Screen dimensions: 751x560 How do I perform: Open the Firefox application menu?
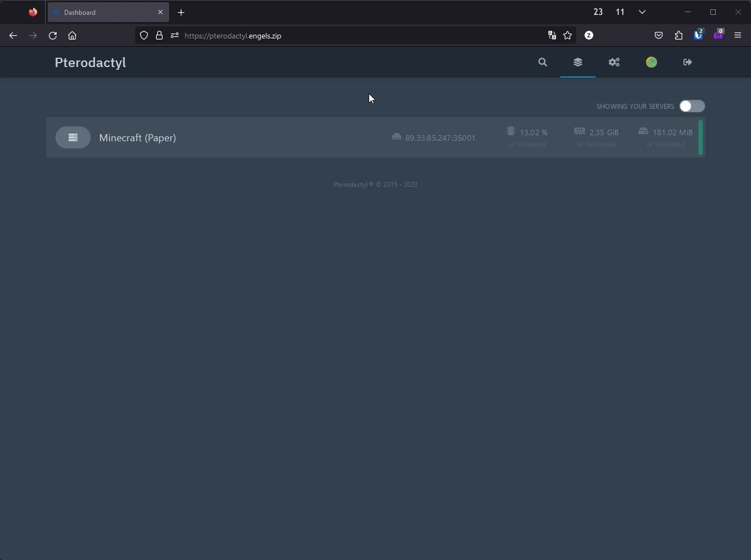tap(738, 36)
